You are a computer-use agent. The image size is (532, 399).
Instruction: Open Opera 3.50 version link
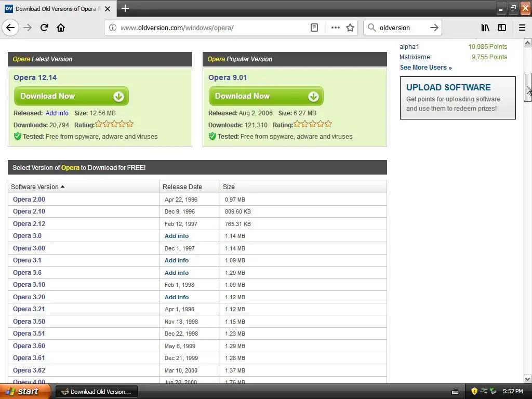(x=29, y=321)
